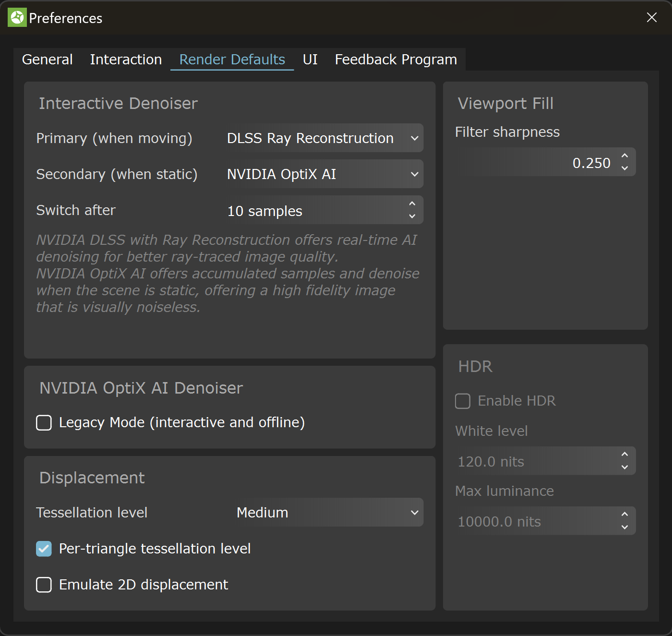Close the Preferences dialog
Viewport: 672px width, 636px height.
(x=651, y=18)
